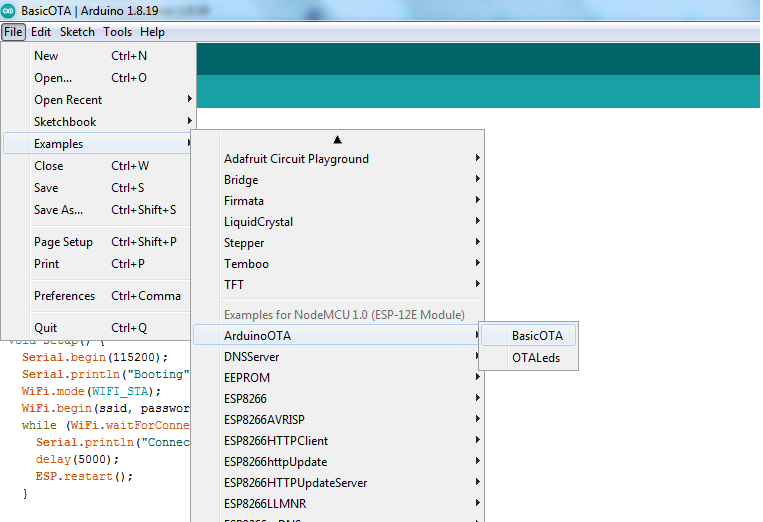This screenshot has height=522, width=763.
Task: Expand ESP8266LLMNR examples submenu
Action: [338, 504]
